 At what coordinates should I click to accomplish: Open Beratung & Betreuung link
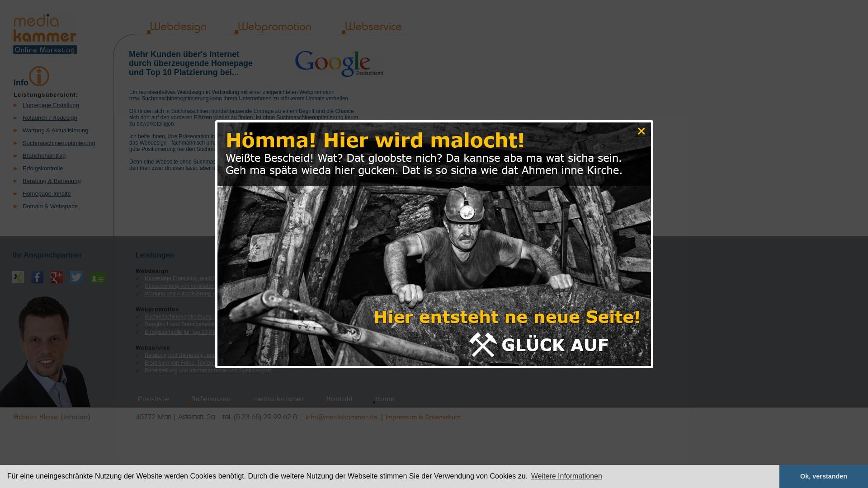(x=52, y=181)
